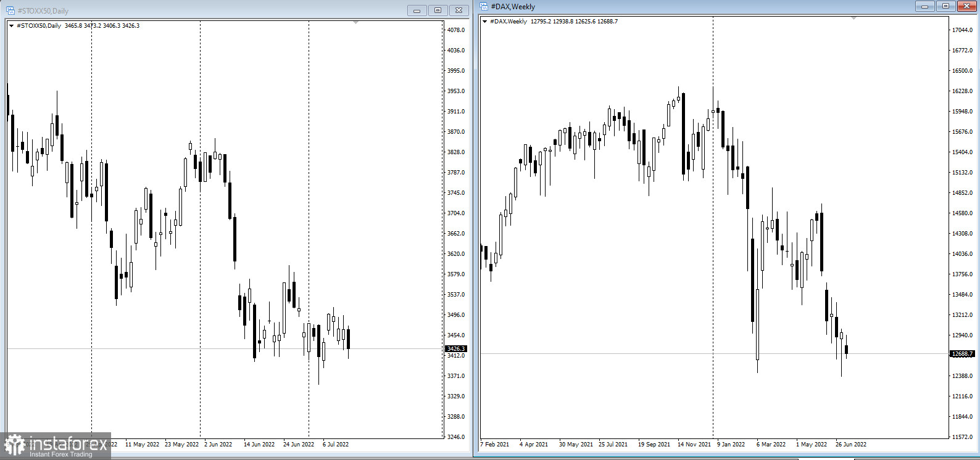Screen dimensions: 980x460
Task: Click the #STOXX50 window chart icon
Action: 10,10
